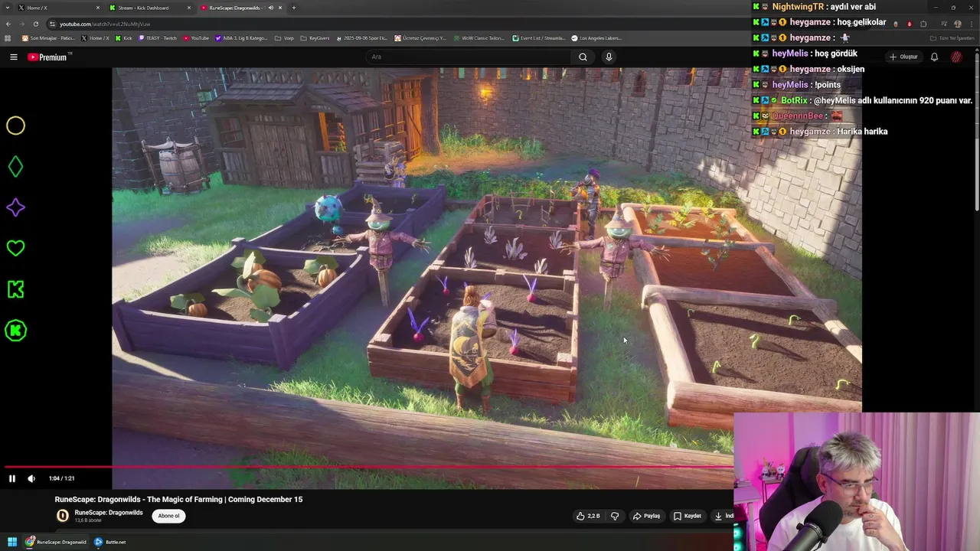Viewport: 980px width, 551px height.
Task: Dislike the video
Action: click(x=615, y=516)
